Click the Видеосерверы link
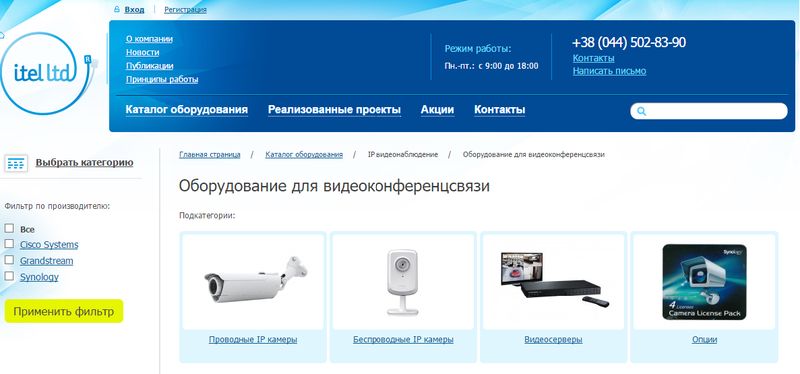The height and width of the screenshot is (374, 800). pos(553,340)
